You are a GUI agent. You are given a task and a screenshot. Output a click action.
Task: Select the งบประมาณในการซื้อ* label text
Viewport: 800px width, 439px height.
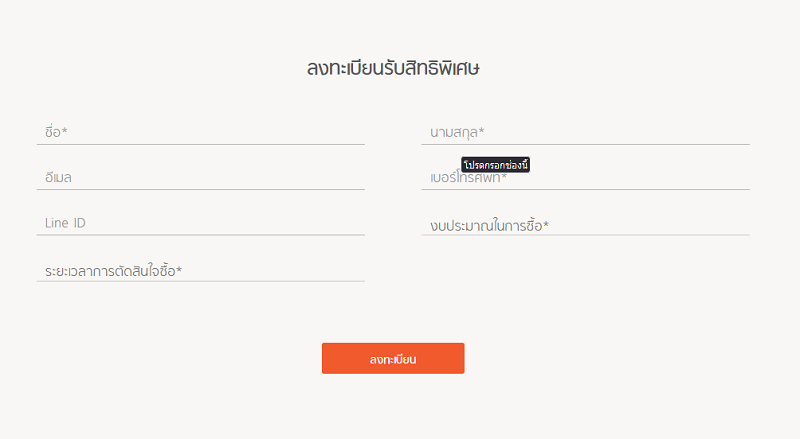click(489, 225)
